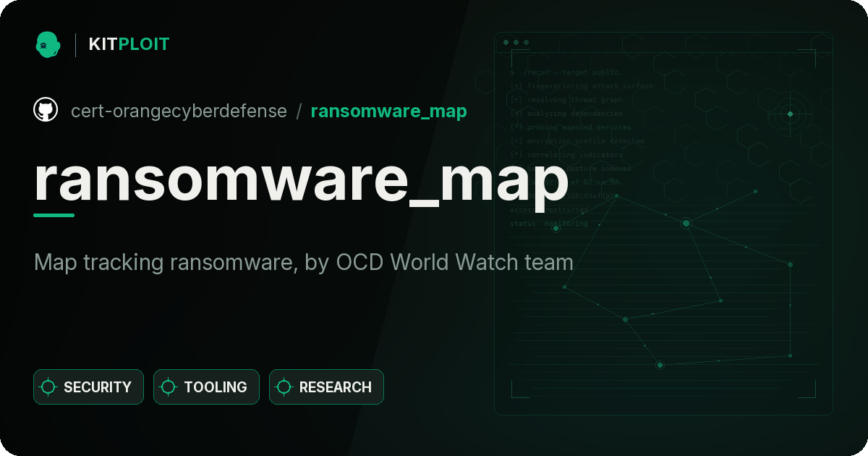This screenshot has height=456, width=868.
Task: Click the crosshair icon in the TOOLING tag
Action: [x=169, y=387]
